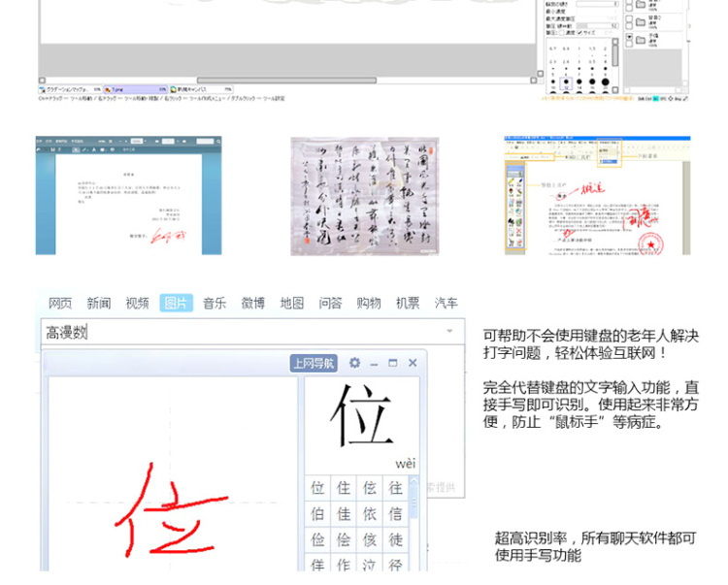Choose candidate character 住
Screen dimensions: 728x585
(x=344, y=488)
